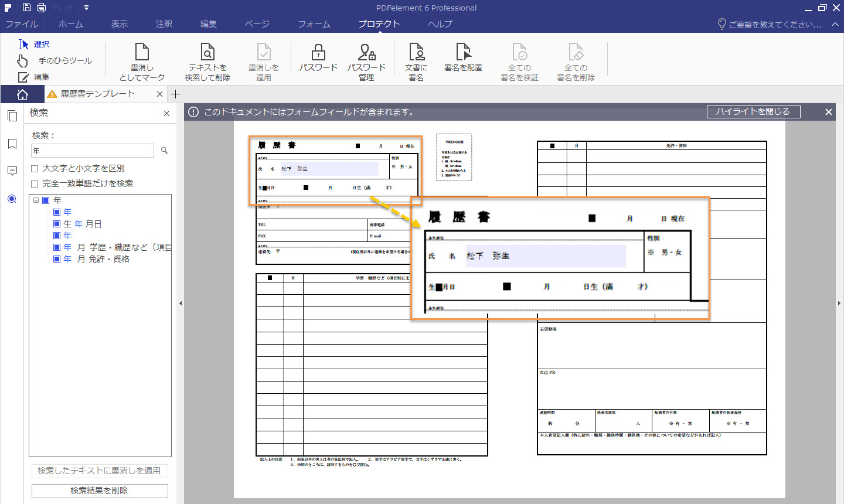Click the save icon in title bar

27,8
